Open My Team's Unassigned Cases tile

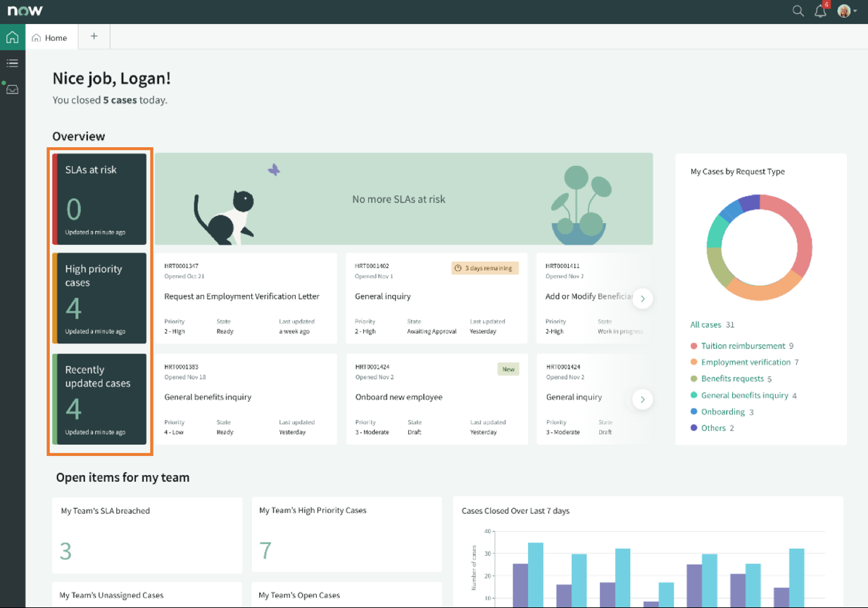[x=147, y=595]
